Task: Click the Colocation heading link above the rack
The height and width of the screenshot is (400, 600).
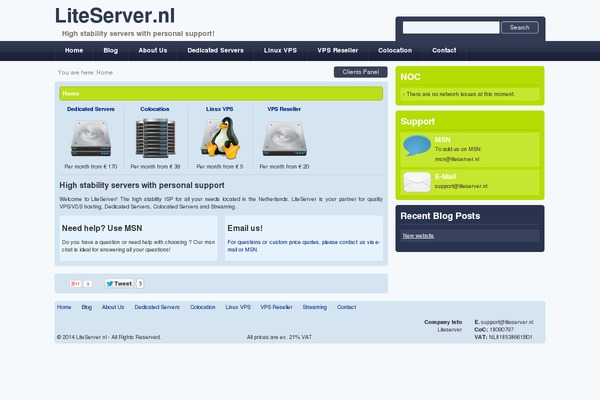Action: pyautogui.click(x=155, y=109)
